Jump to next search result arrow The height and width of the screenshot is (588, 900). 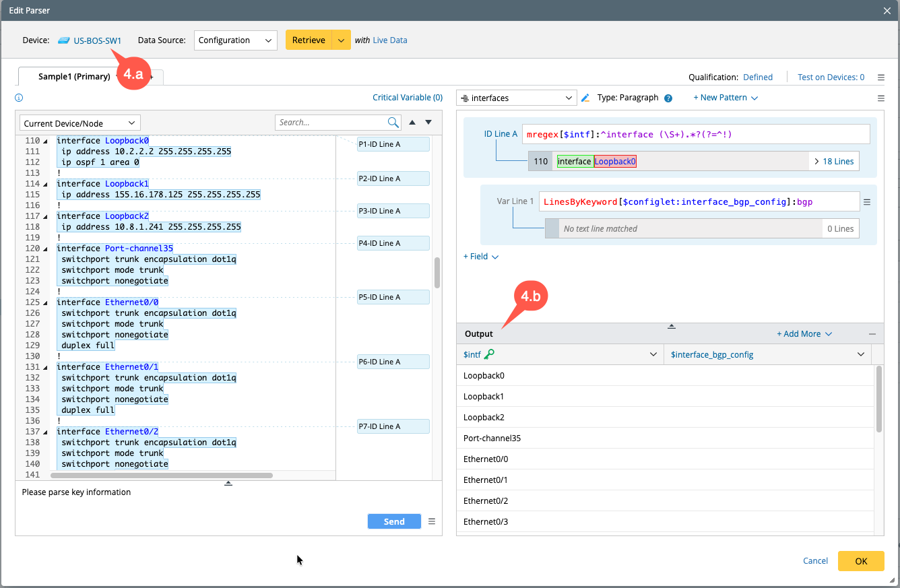tap(428, 123)
